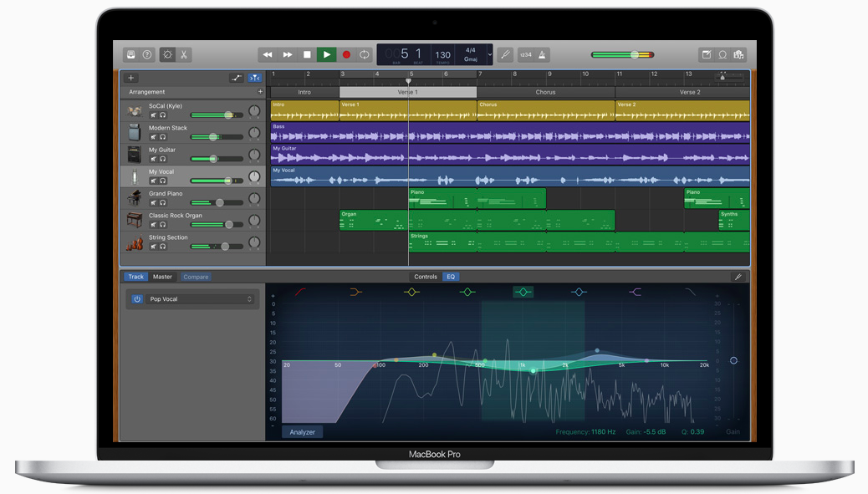Select the EQ tab in Smart Controls
868x494 pixels.
point(451,277)
